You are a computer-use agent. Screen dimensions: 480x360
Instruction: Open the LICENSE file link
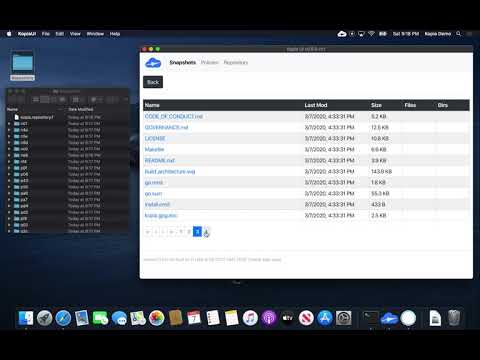[x=155, y=138]
